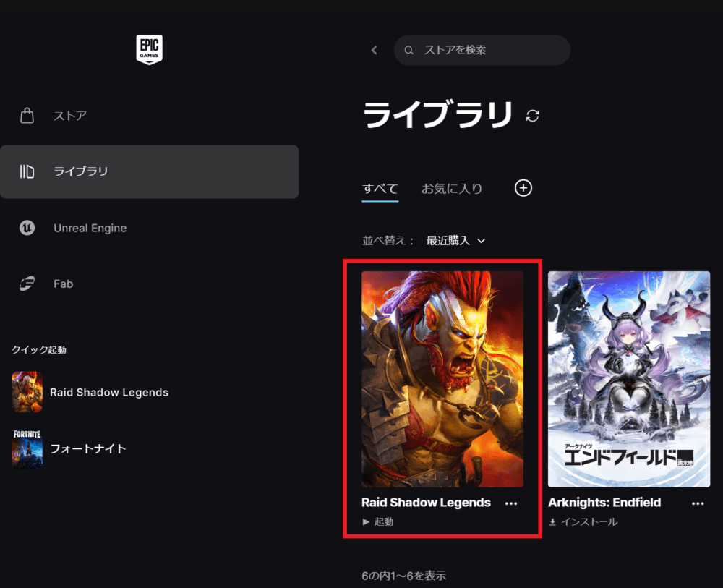This screenshot has height=588, width=723.
Task: Switch to the お気に入り tab
Action: 452,189
